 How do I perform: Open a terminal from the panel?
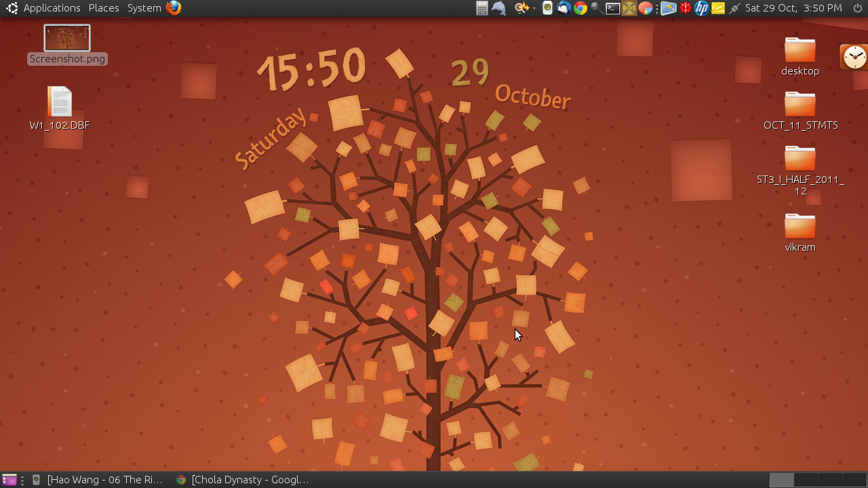point(612,8)
